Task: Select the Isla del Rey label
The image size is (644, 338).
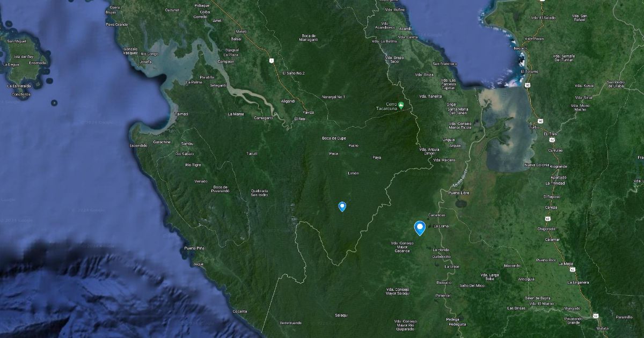Action: tap(24, 56)
